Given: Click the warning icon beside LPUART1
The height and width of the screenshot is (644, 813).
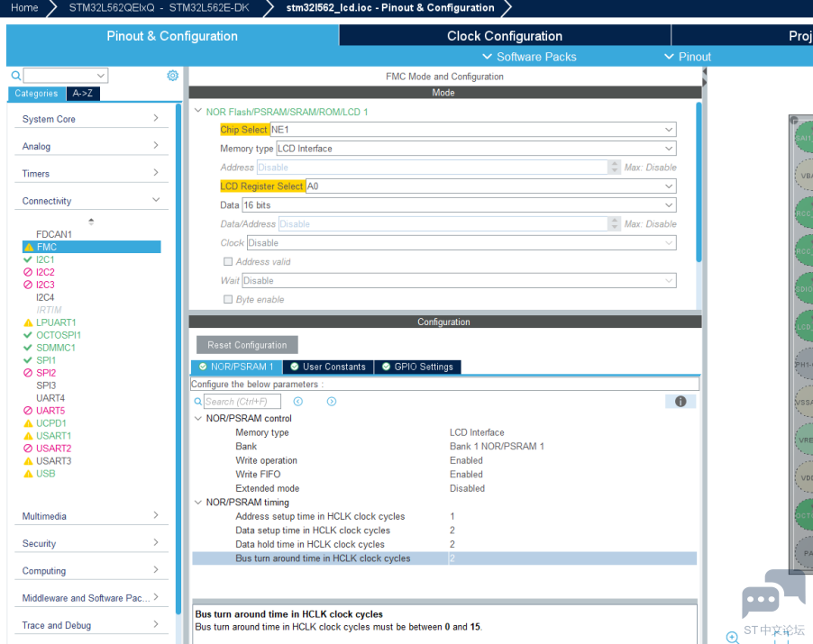Looking at the screenshot, I should 29,322.
